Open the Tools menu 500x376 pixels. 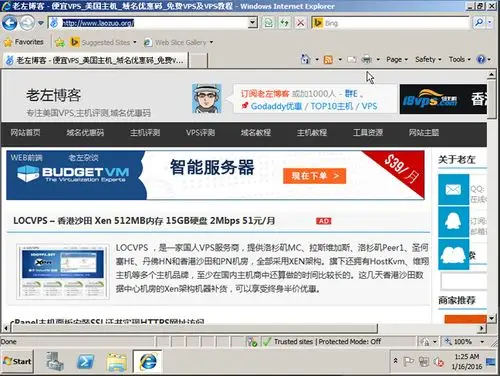pos(459,60)
